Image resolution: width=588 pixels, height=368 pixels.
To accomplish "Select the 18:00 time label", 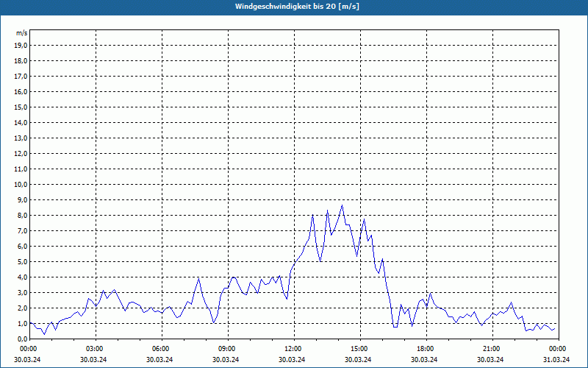I will pyautogui.click(x=427, y=349).
